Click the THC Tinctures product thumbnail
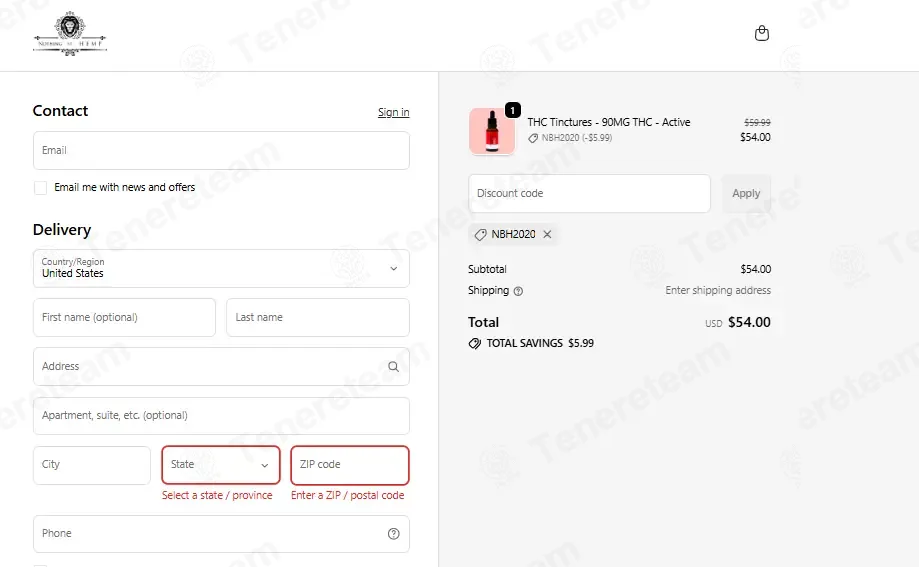This screenshot has width=919, height=567. click(x=492, y=131)
